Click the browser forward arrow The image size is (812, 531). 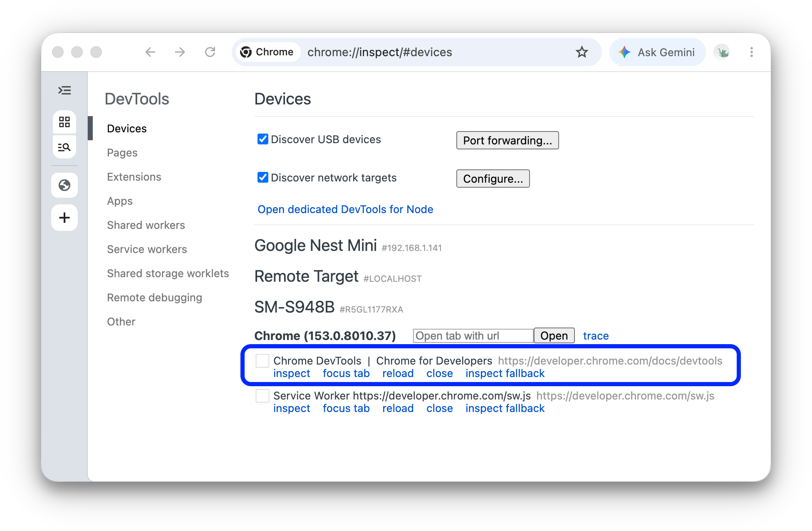click(x=180, y=52)
